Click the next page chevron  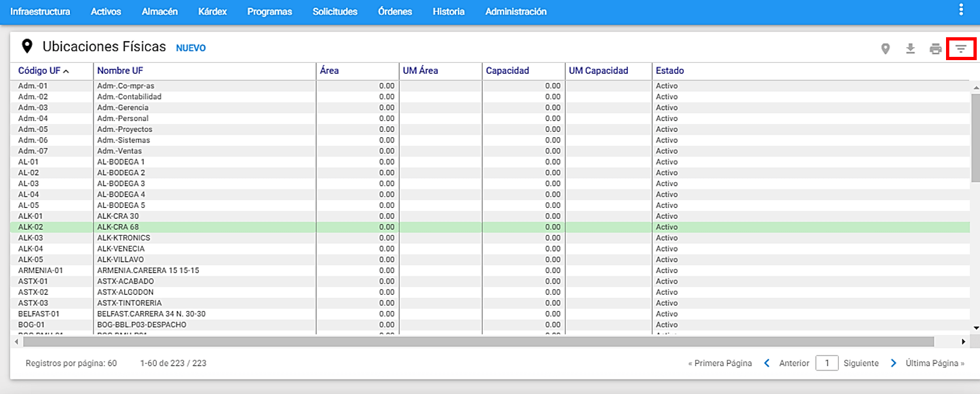pyautogui.click(x=893, y=363)
